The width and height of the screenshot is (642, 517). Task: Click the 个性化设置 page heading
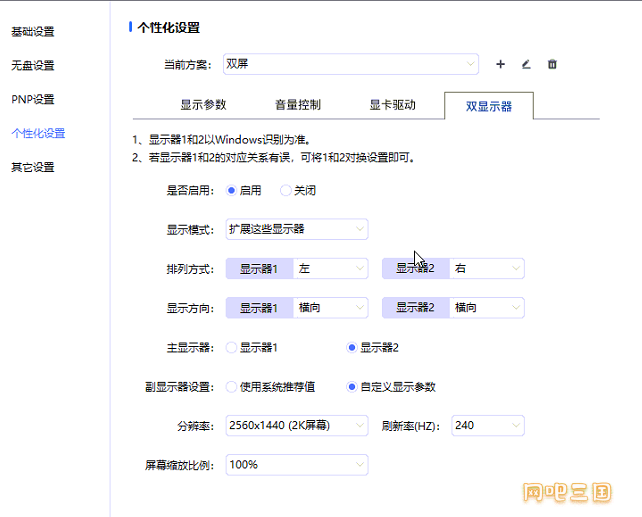[x=169, y=28]
